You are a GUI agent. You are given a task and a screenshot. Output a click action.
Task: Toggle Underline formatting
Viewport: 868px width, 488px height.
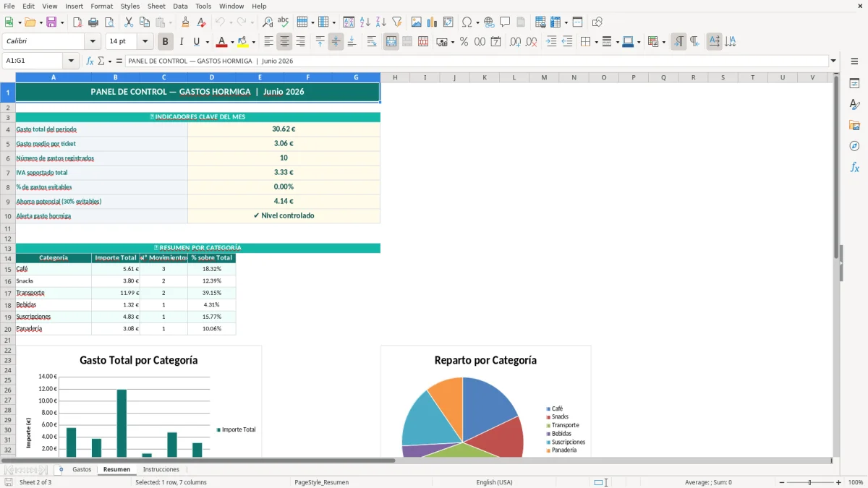click(197, 42)
